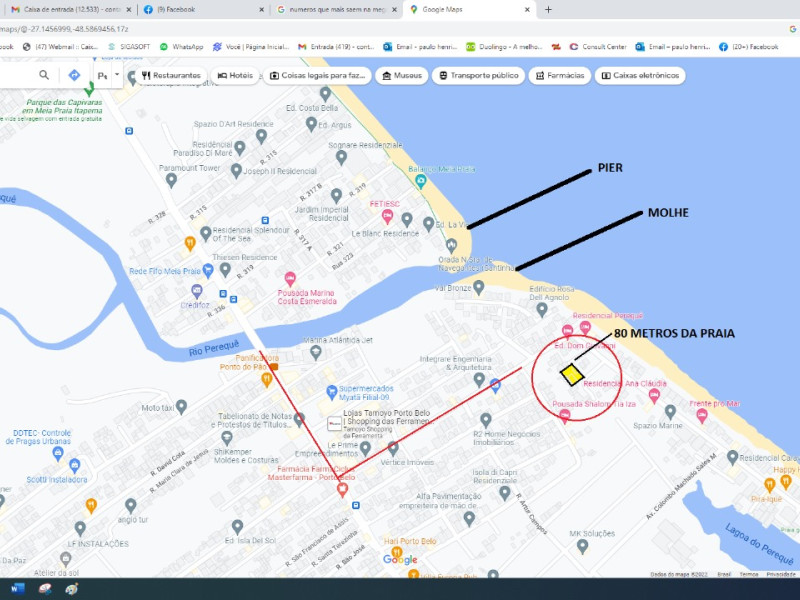Select the Transporte público chip
The height and width of the screenshot is (600, 800).
coord(479,76)
